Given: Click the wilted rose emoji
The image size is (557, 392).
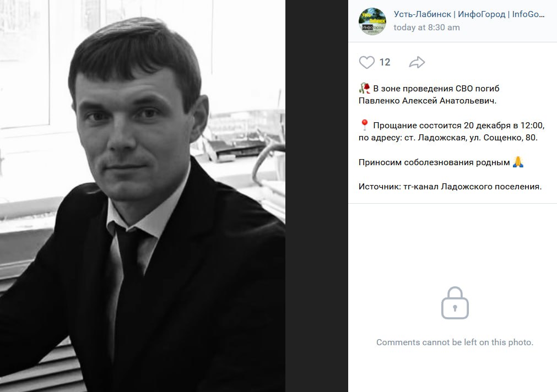Looking at the screenshot, I should pyautogui.click(x=364, y=88).
